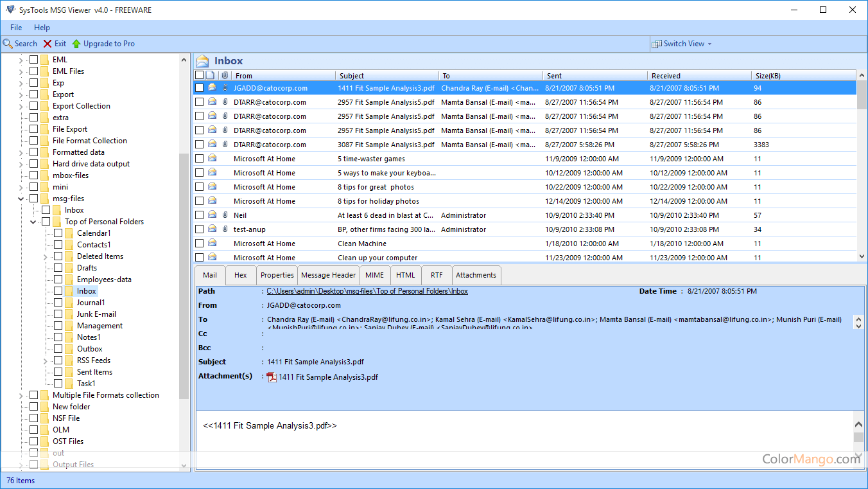
Task: Expand the RSS Feeds tree node
Action: (46, 360)
